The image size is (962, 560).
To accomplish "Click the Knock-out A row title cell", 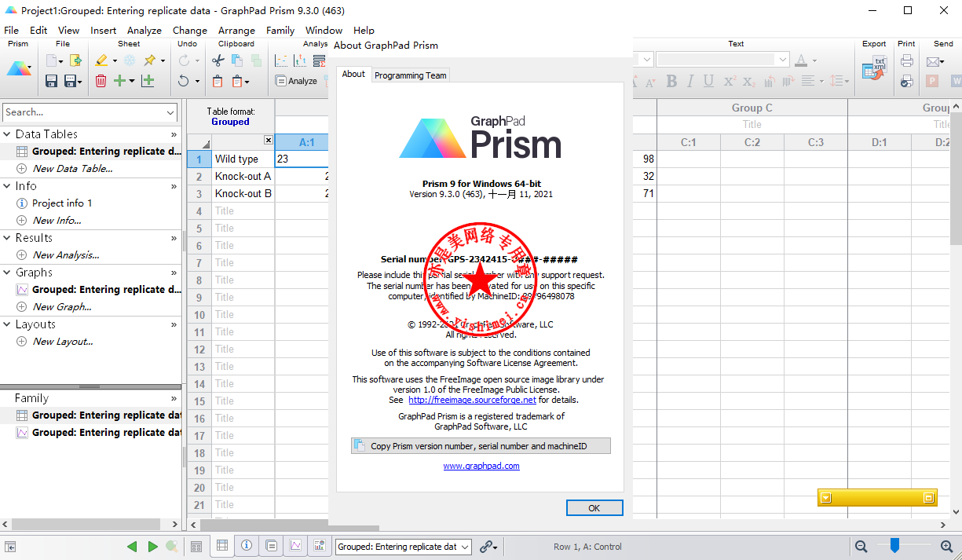I will coord(243,176).
